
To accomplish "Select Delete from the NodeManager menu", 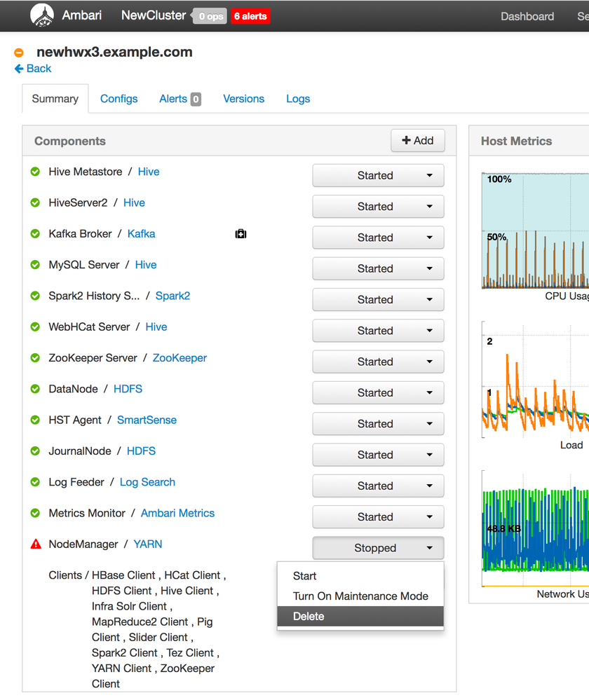I will coord(360,616).
